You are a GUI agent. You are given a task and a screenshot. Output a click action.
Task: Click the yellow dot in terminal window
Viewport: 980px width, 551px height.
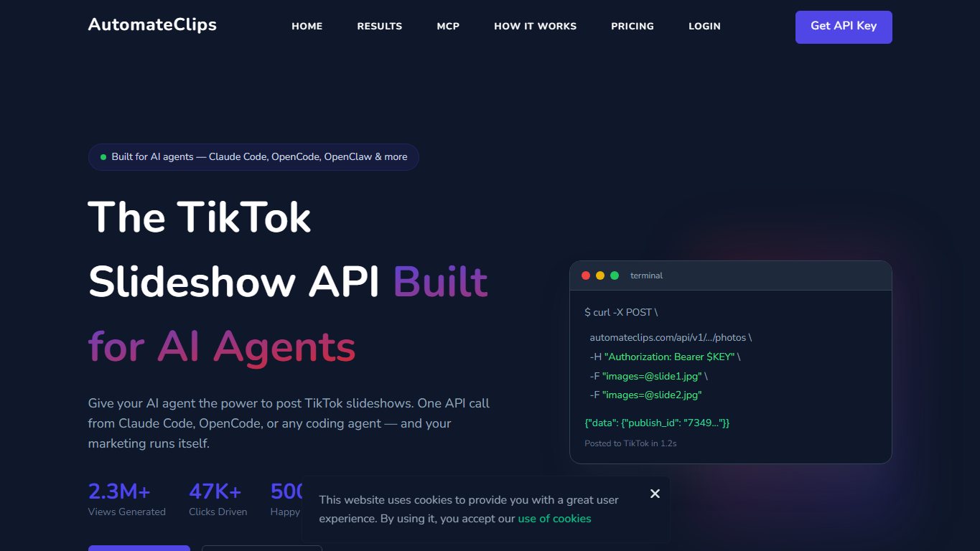point(600,275)
